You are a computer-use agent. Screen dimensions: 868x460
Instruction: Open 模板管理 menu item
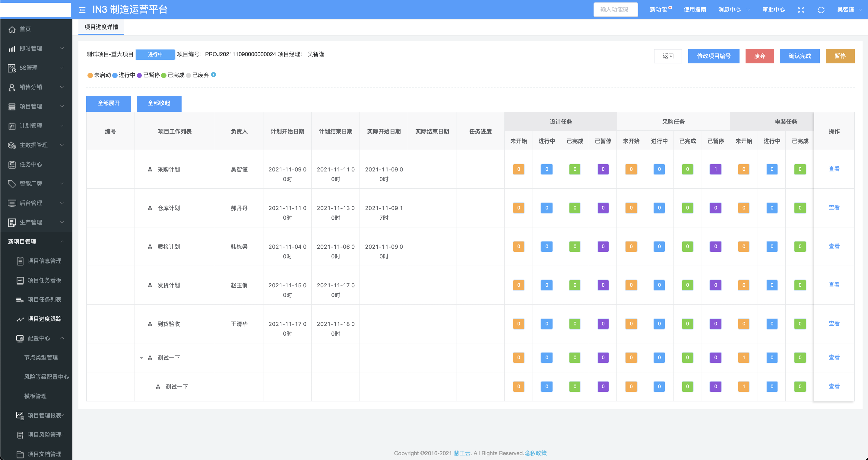point(35,396)
